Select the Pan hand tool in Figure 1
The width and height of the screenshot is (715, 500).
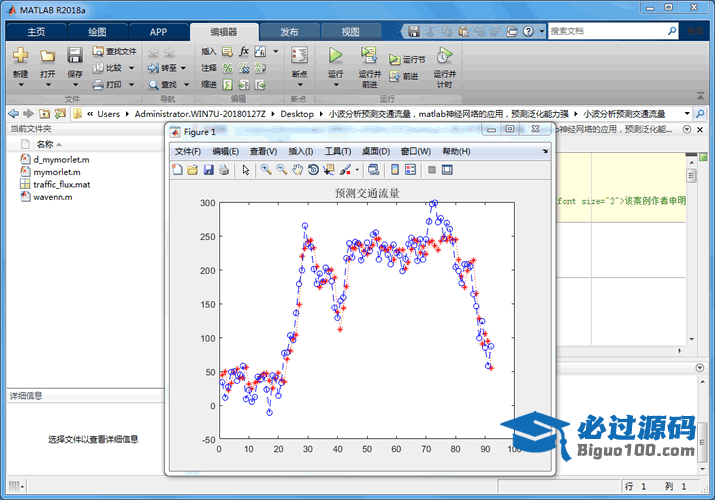297,170
